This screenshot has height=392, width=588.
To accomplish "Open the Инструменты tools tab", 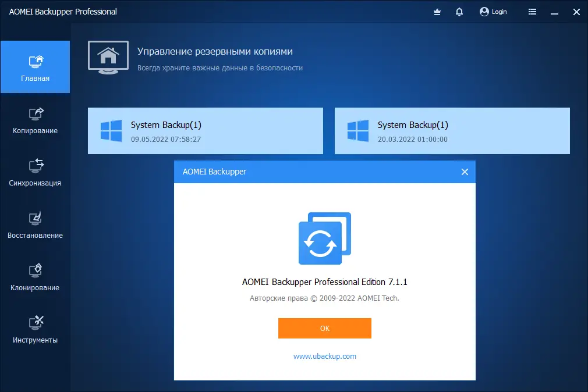I will (x=36, y=330).
